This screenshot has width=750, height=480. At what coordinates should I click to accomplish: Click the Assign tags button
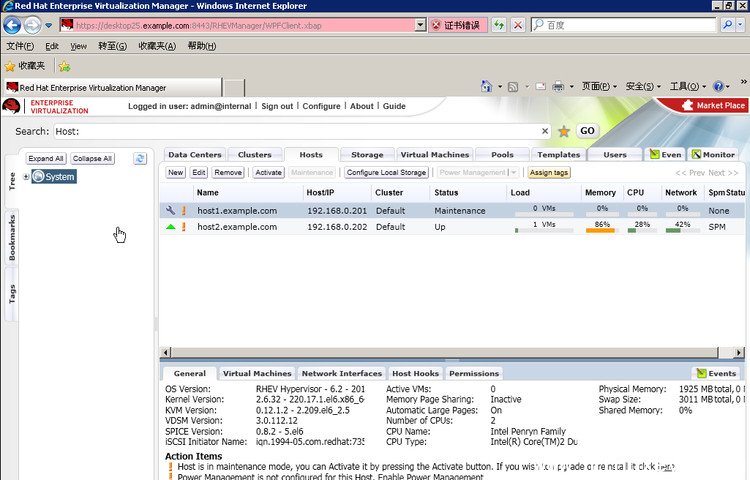coord(549,172)
